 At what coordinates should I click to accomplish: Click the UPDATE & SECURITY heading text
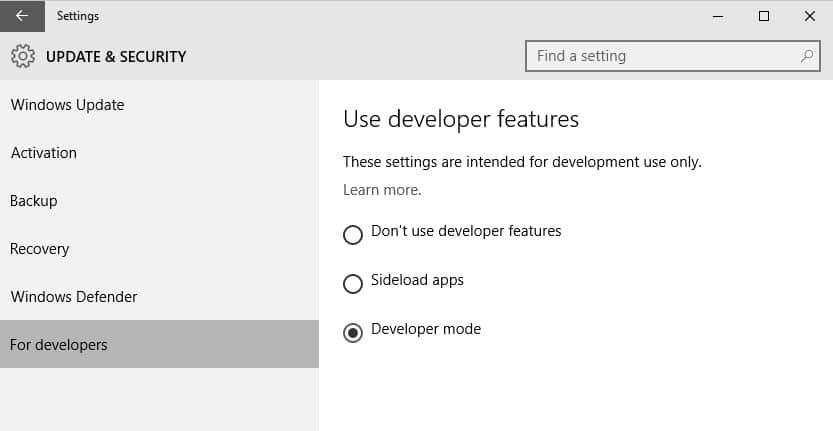pyautogui.click(x=116, y=57)
